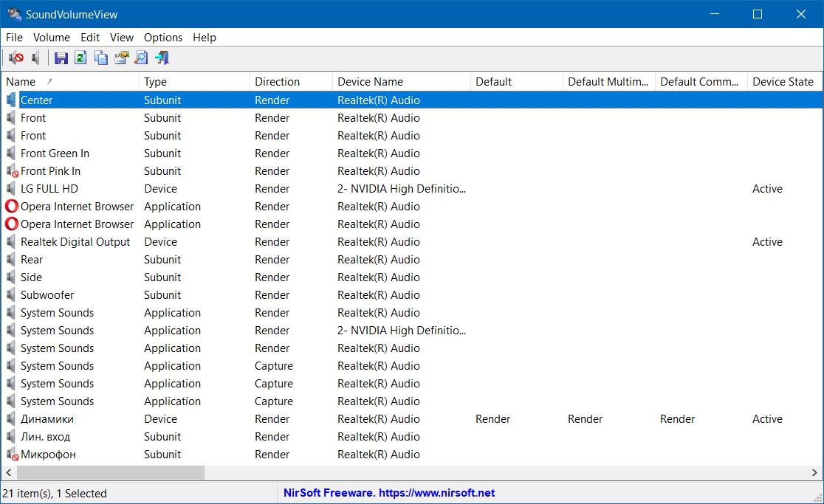Select the Rear subunit name
Image resolution: width=824 pixels, height=504 pixels.
tap(32, 259)
